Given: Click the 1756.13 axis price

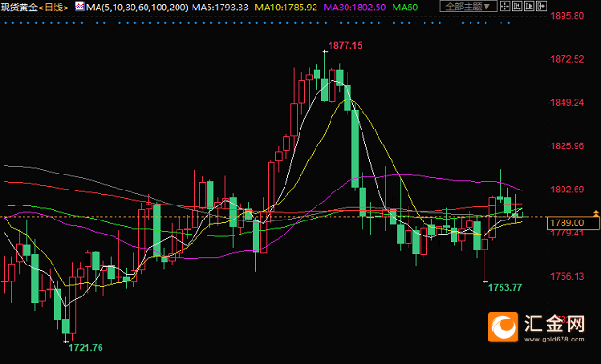Looking at the screenshot, I should [567, 276].
